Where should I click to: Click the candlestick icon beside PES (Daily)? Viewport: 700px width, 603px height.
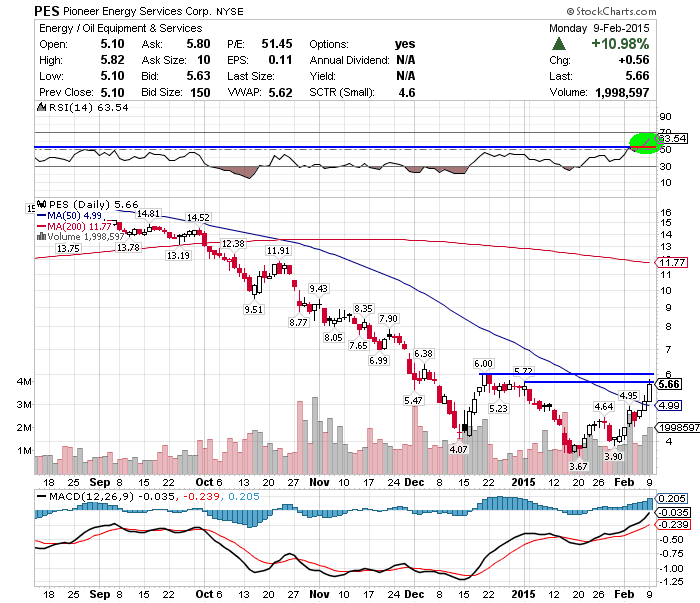tap(41, 204)
